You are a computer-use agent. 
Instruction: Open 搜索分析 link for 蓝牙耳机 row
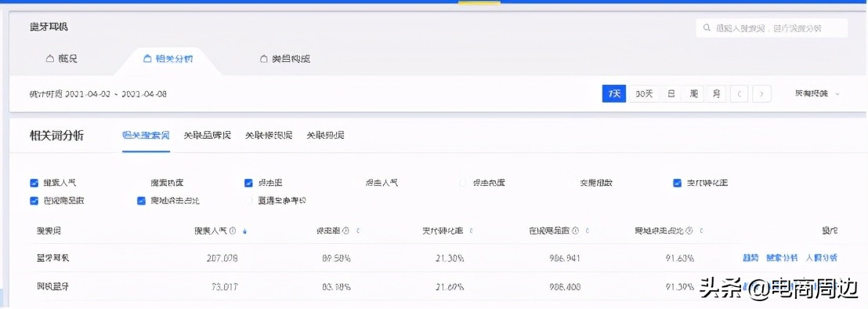pos(782,257)
